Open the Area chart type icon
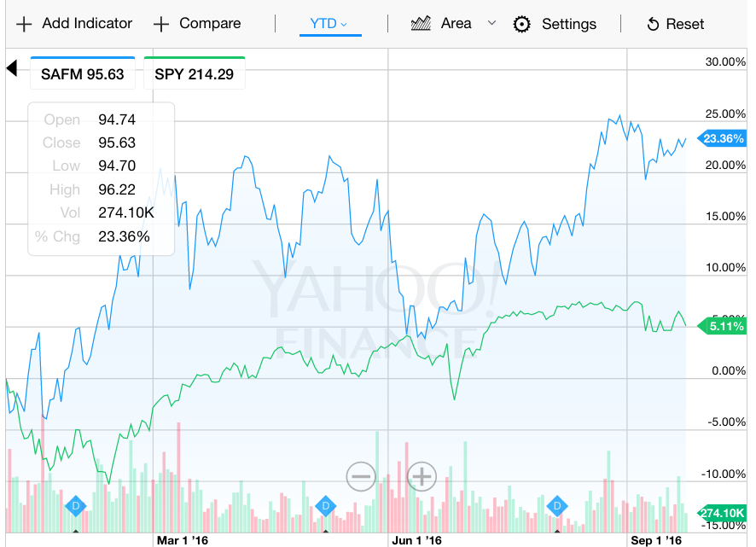Viewport: 756px width, 547px height. 420,24
